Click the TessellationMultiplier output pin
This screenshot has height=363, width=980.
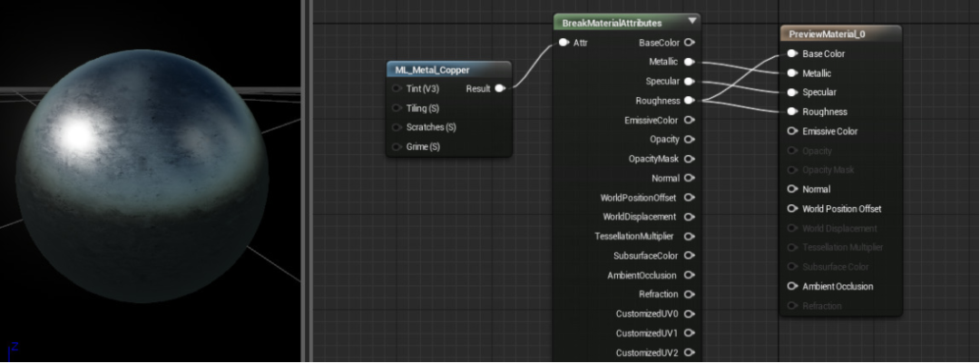[x=689, y=236]
